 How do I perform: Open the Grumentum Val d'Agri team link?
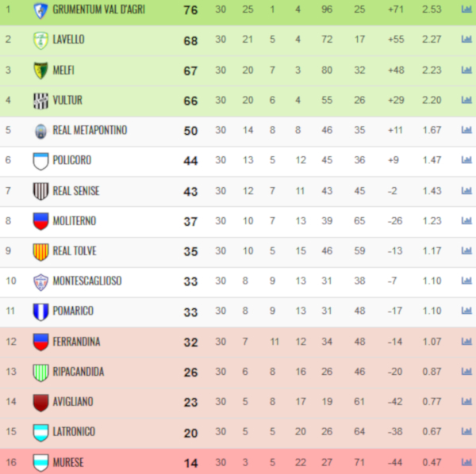point(98,10)
